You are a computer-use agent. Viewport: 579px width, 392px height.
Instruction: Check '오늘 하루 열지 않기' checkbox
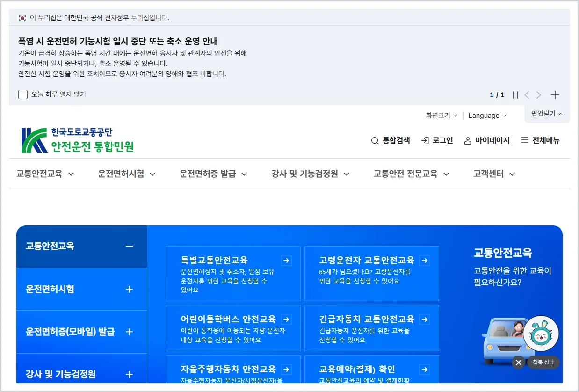[23, 94]
